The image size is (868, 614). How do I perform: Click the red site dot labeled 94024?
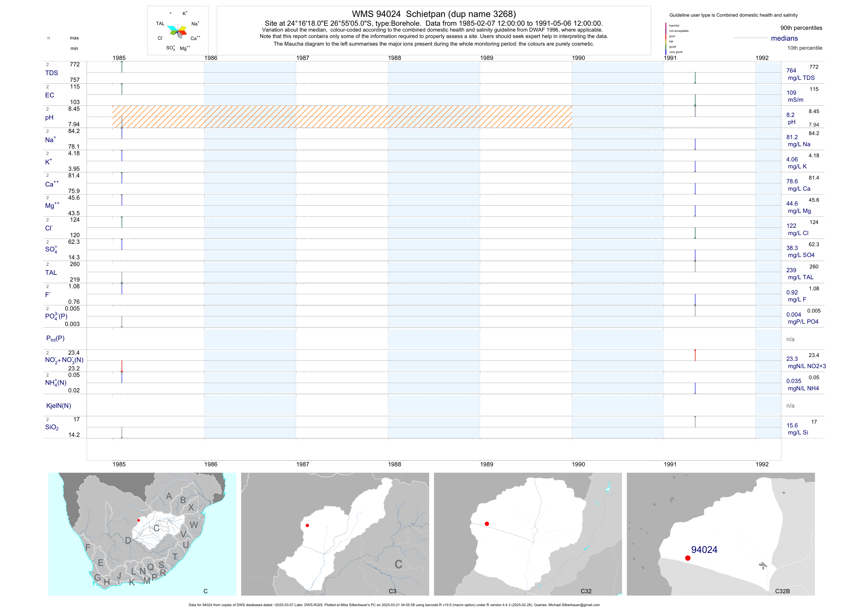[x=688, y=558]
